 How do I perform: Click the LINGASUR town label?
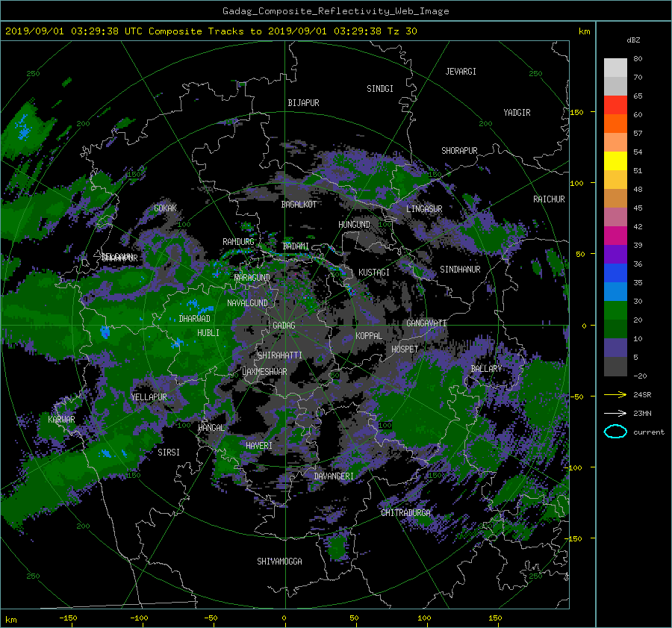[x=424, y=209]
